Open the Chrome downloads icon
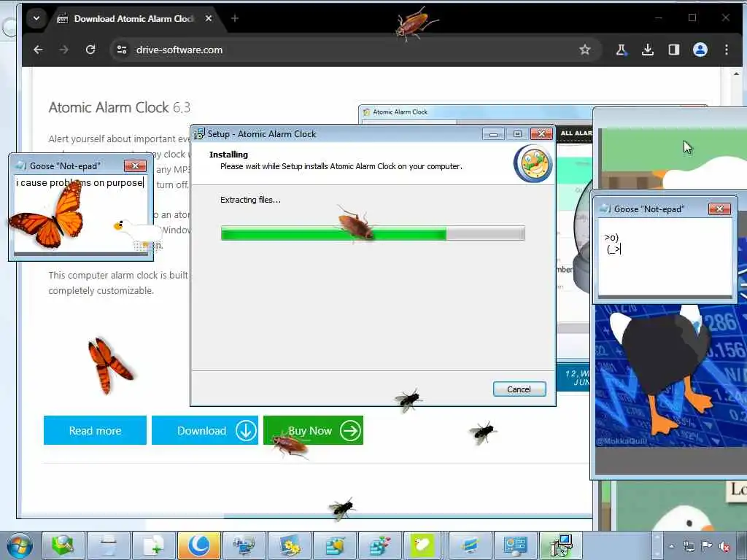Image resolution: width=747 pixels, height=560 pixels. point(648,50)
